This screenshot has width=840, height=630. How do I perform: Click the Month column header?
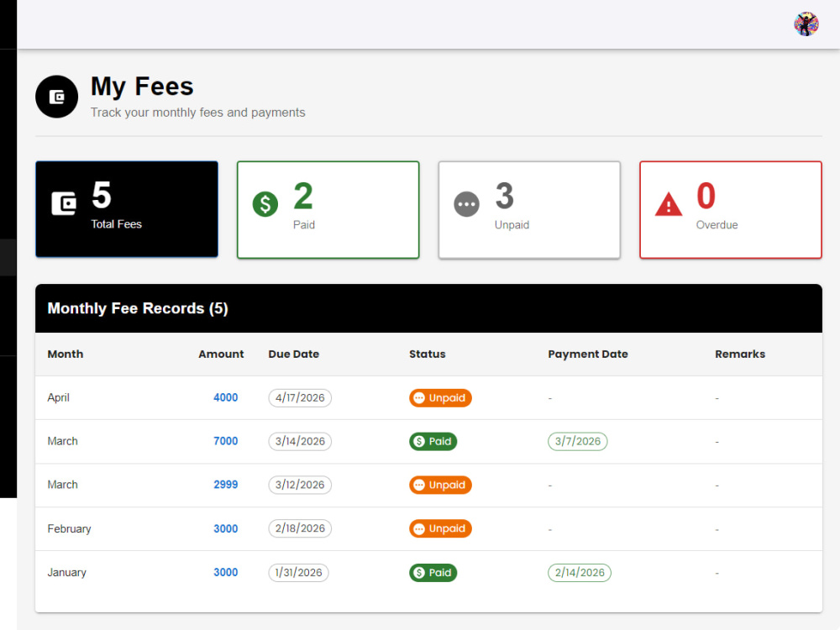(x=66, y=354)
